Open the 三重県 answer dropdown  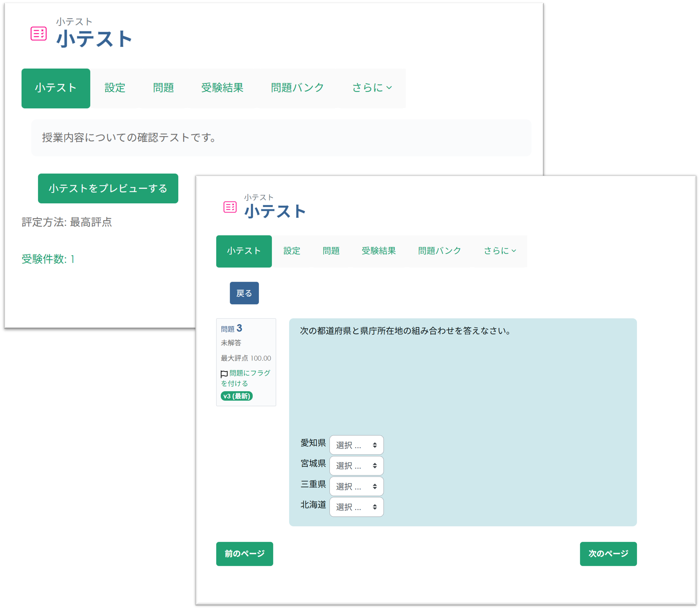(356, 486)
